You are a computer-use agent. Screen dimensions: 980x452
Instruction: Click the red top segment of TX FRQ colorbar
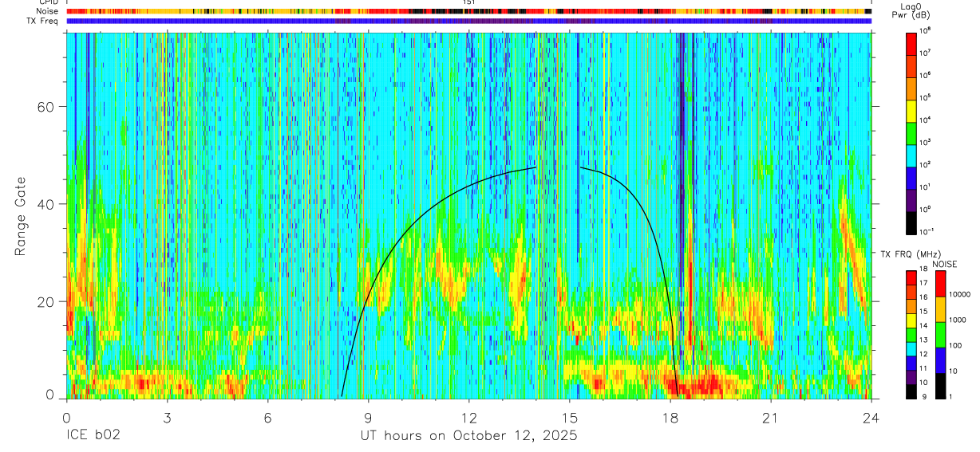point(911,278)
